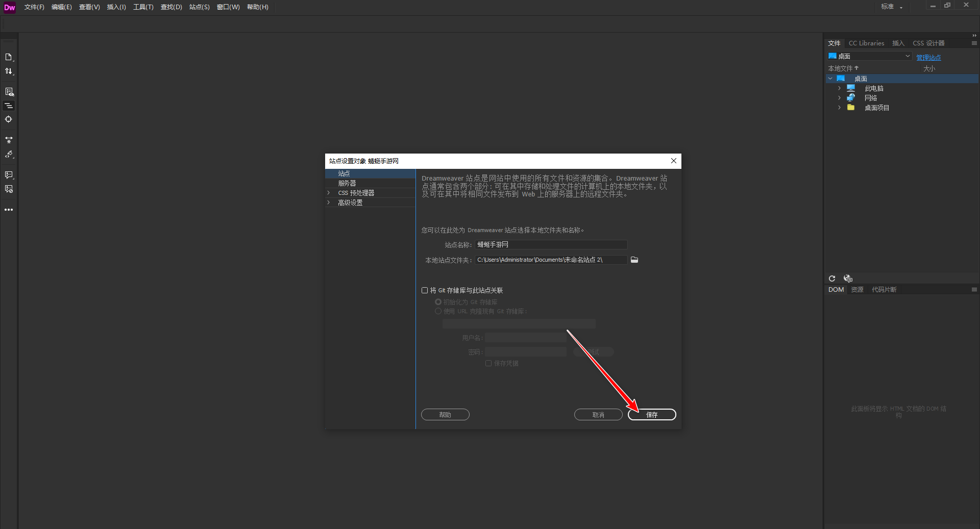Open the 插入(I) menu
Screen dimensions: 980x529
[116, 7]
